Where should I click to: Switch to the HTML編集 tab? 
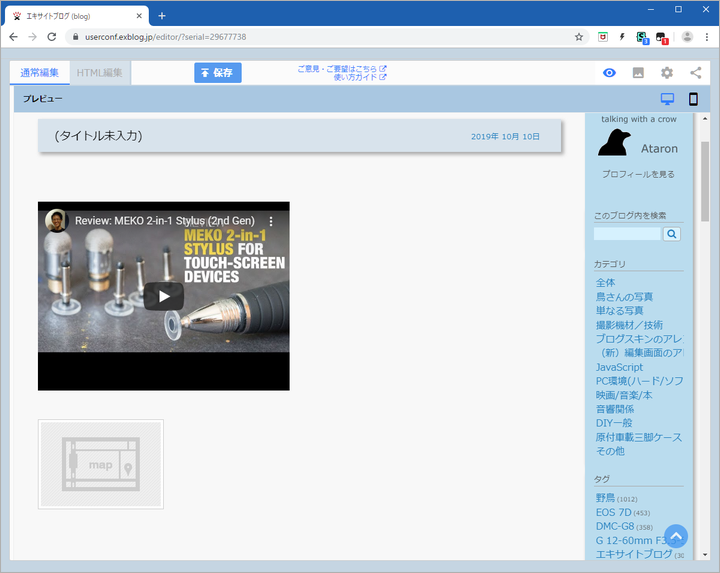(100, 73)
